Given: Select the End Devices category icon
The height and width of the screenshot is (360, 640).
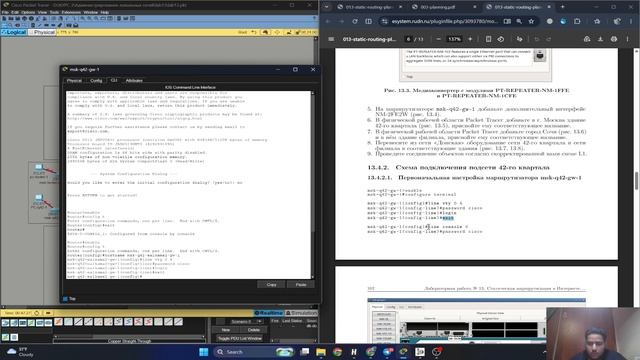Looking at the screenshot, I should pos(14,323).
